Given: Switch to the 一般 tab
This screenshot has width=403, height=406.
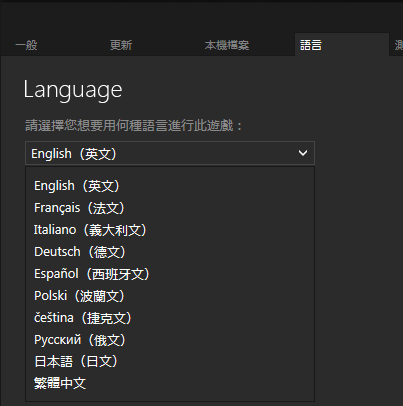Looking at the screenshot, I should point(26,45).
